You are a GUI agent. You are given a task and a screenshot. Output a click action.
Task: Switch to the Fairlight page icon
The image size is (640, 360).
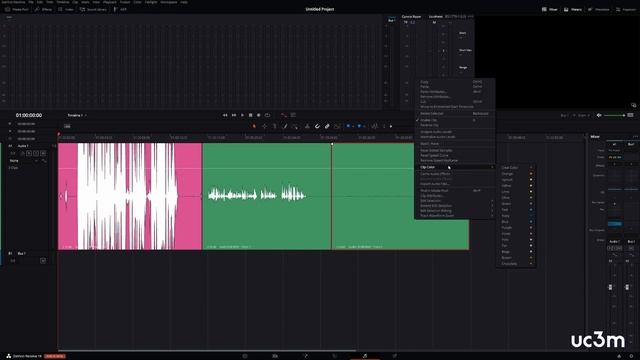(x=365, y=356)
